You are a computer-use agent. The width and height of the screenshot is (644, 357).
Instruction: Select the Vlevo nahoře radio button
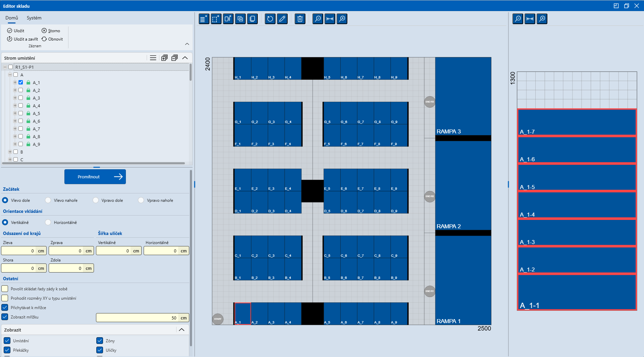[48, 200]
